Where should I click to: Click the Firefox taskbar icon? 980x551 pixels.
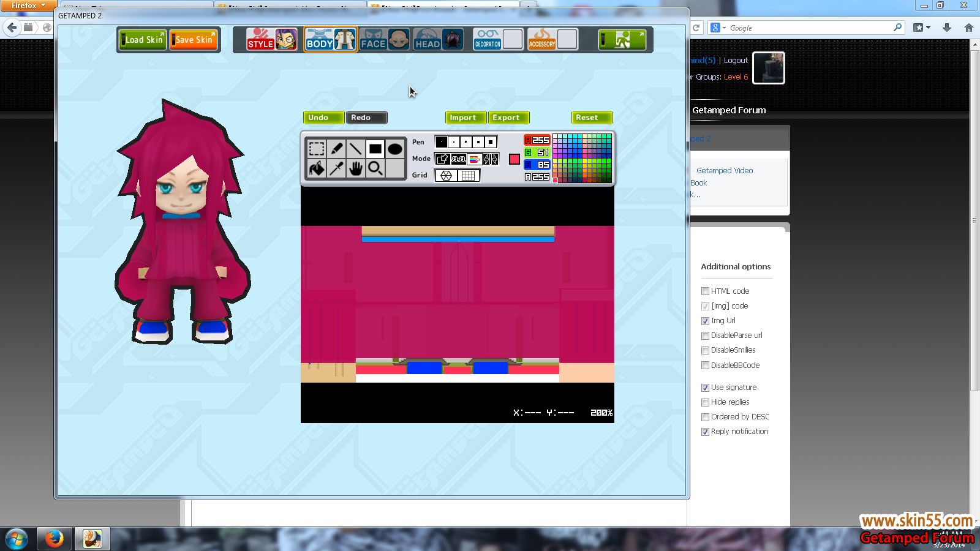[x=55, y=539]
